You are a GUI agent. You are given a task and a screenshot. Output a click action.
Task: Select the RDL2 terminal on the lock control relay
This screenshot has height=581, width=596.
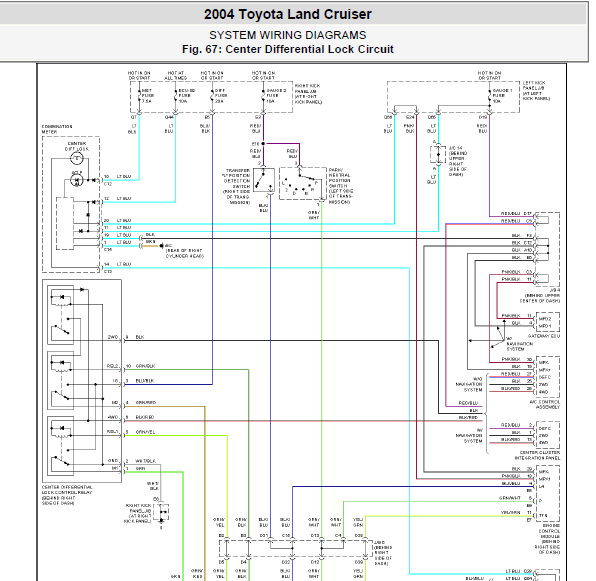(x=113, y=366)
